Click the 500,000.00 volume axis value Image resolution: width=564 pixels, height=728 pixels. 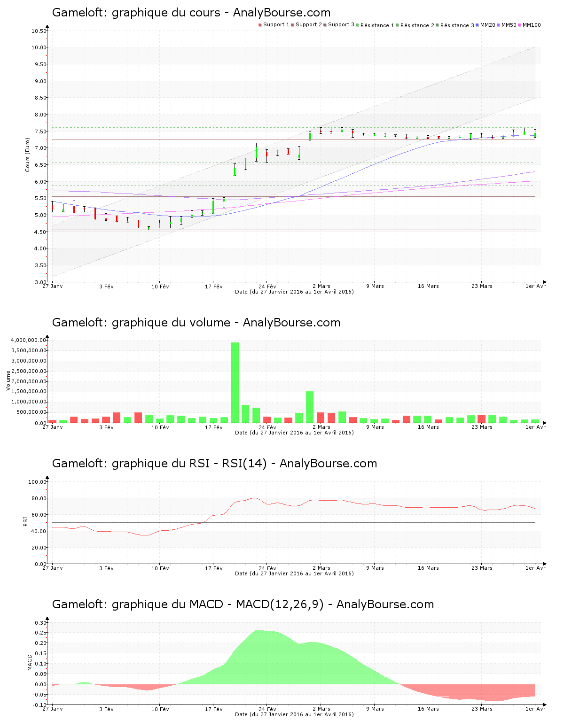coord(31,412)
